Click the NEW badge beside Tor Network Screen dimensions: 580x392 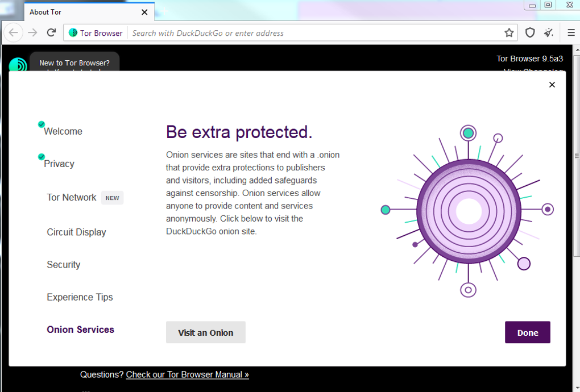[x=112, y=198]
